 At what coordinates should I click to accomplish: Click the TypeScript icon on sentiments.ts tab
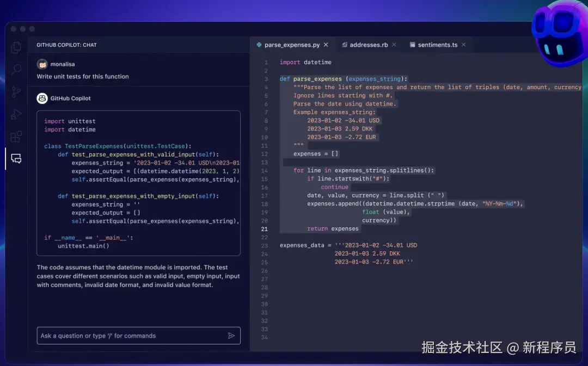tap(413, 45)
